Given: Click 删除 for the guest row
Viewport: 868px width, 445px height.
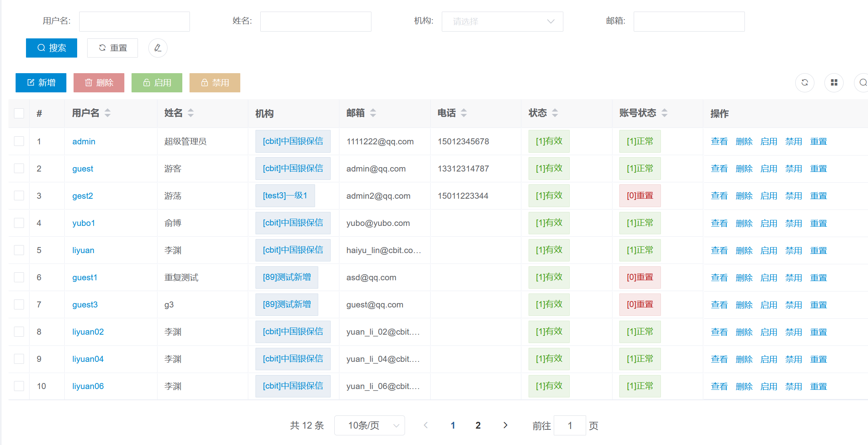Looking at the screenshot, I should pos(744,169).
